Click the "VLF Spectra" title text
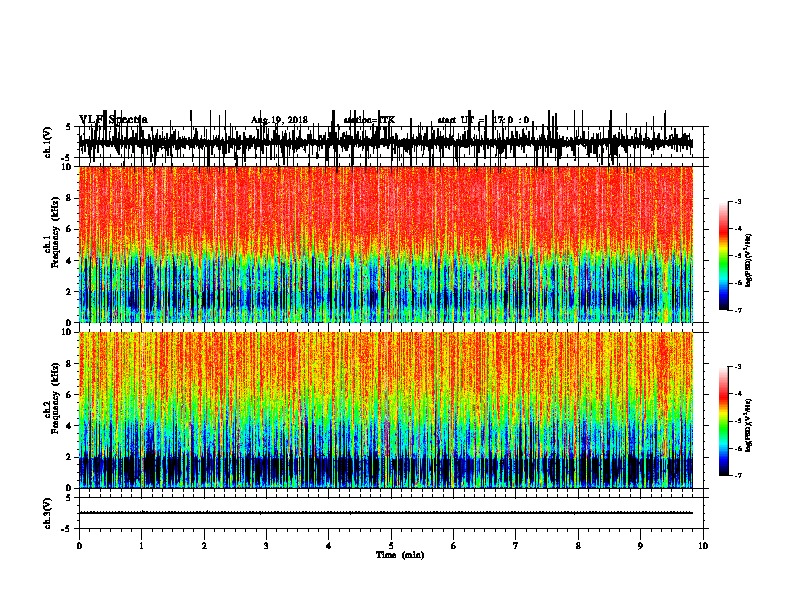 [x=114, y=120]
